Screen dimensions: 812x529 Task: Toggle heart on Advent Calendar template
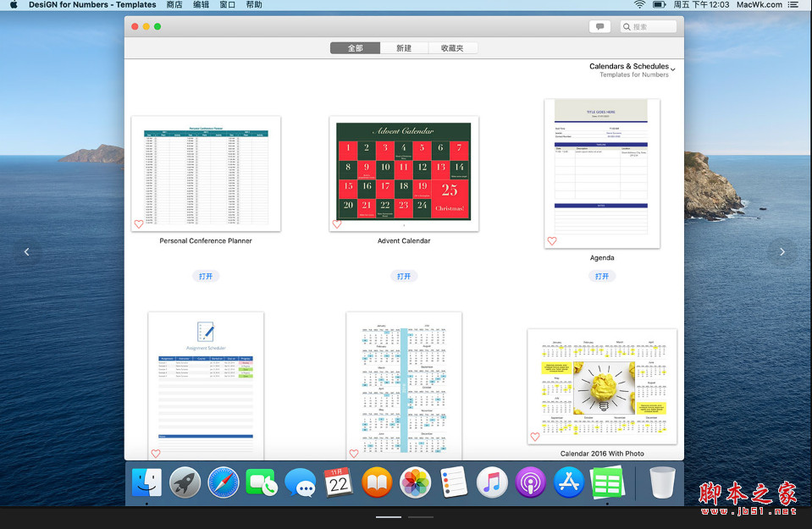(x=337, y=224)
